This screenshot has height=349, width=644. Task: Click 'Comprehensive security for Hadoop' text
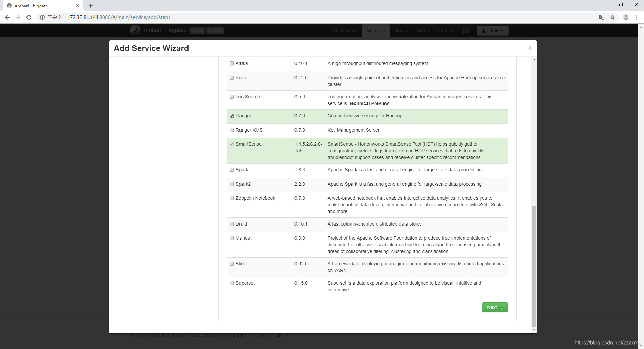(365, 116)
